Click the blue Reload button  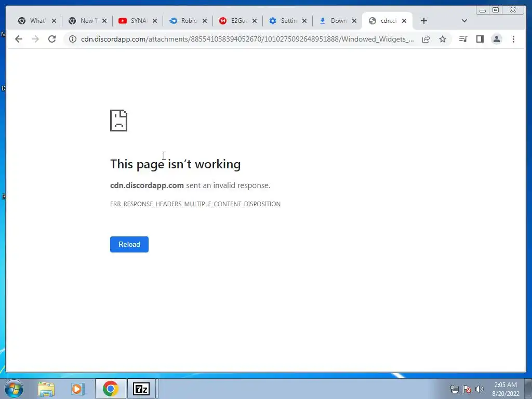(129, 244)
